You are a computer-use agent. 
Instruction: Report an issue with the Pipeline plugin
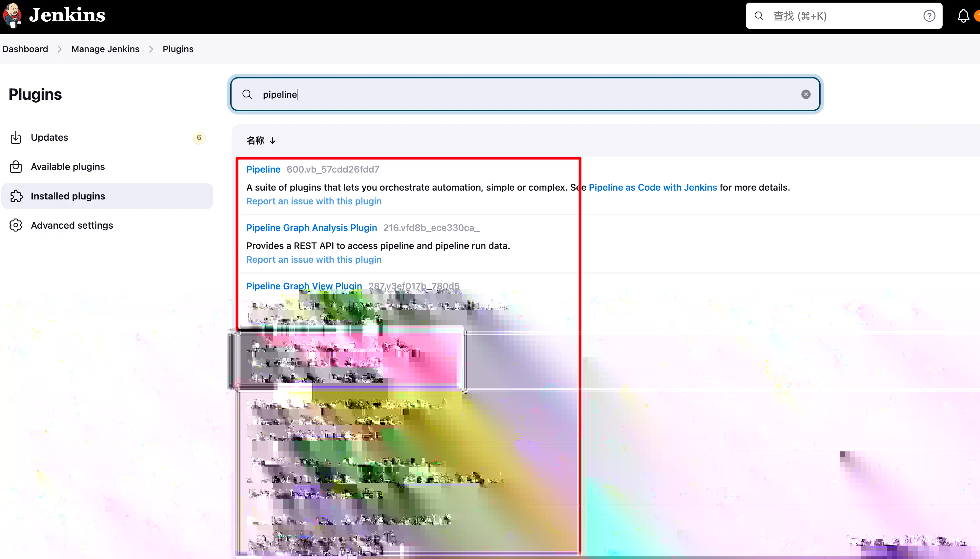[314, 201]
